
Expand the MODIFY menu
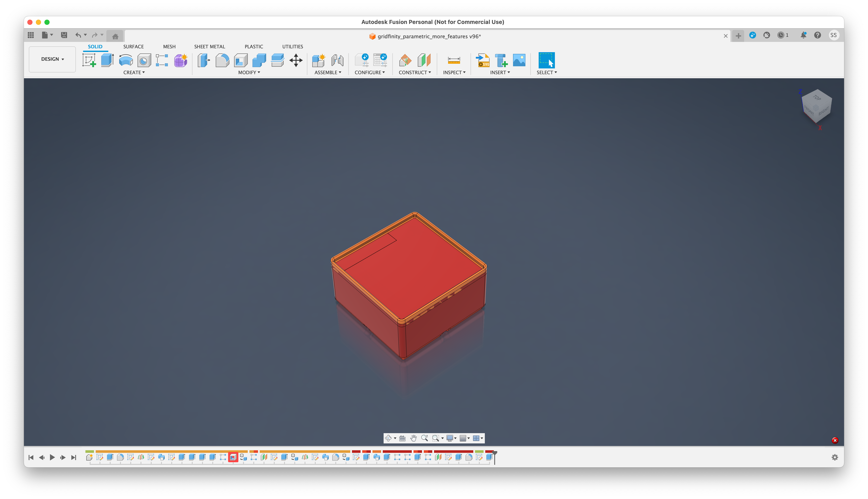coord(249,72)
